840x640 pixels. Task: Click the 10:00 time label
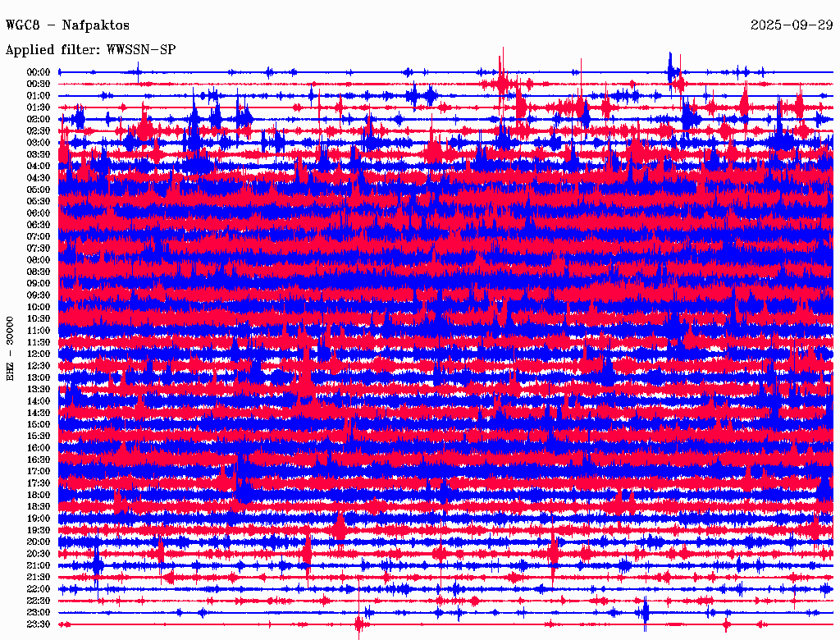tap(39, 307)
